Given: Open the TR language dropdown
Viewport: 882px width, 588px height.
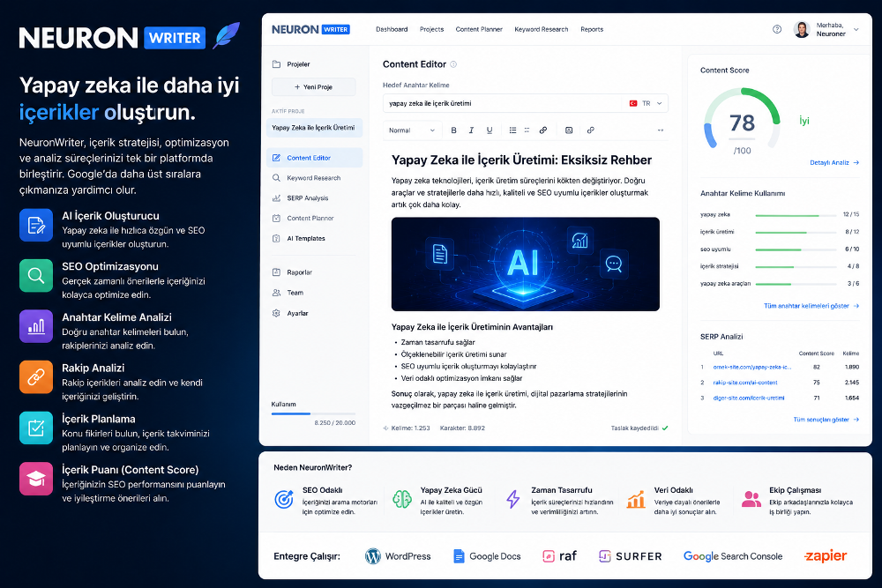Looking at the screenshot, I should pyautogui.click(x=647, y=103).
